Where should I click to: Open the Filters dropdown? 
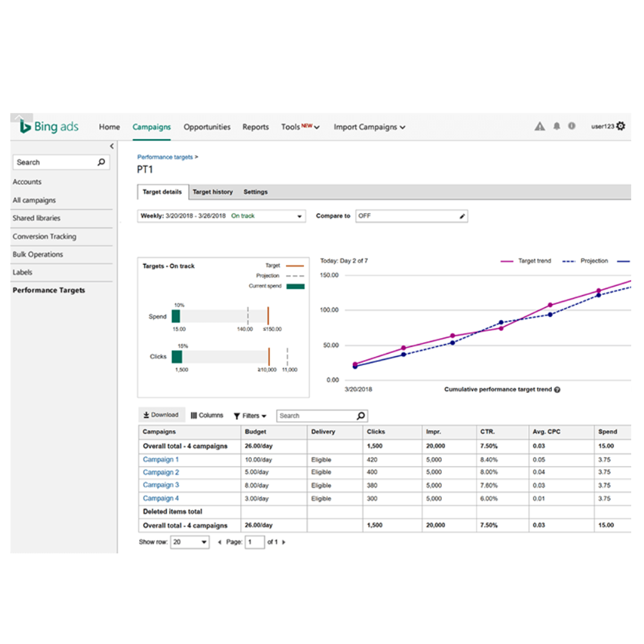click(x=250, y=416)
